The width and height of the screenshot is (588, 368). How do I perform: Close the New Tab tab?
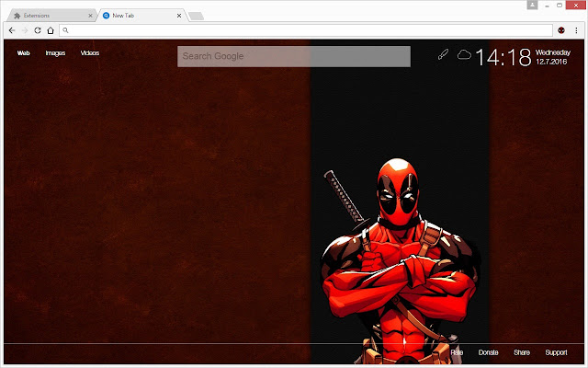179,16
